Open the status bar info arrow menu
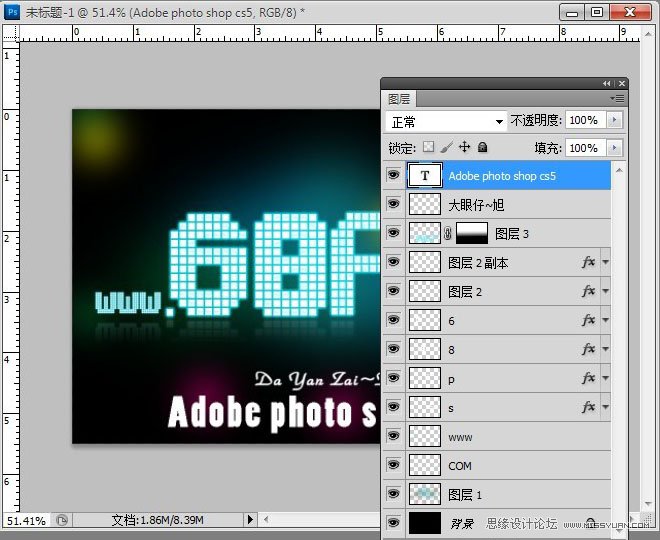660x540 pixels. point(250,520)
